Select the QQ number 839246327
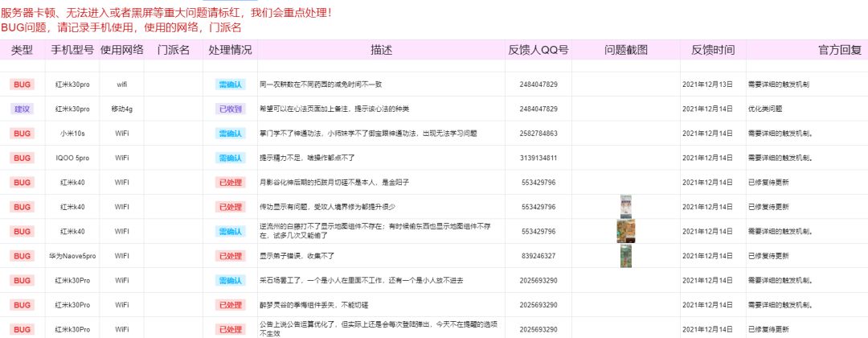868x338 pixels. tap(538, 256)
